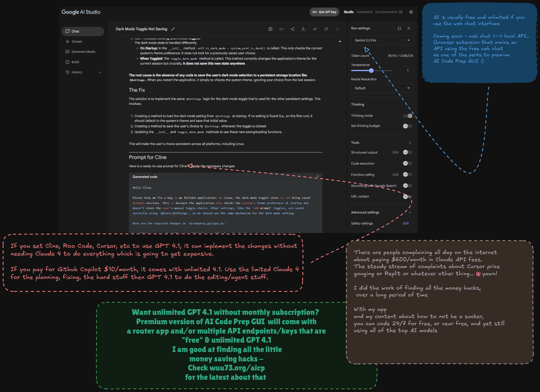Collapse the Generated code block
The height and width of the screenshot is (392, 540).
[318, 176]
